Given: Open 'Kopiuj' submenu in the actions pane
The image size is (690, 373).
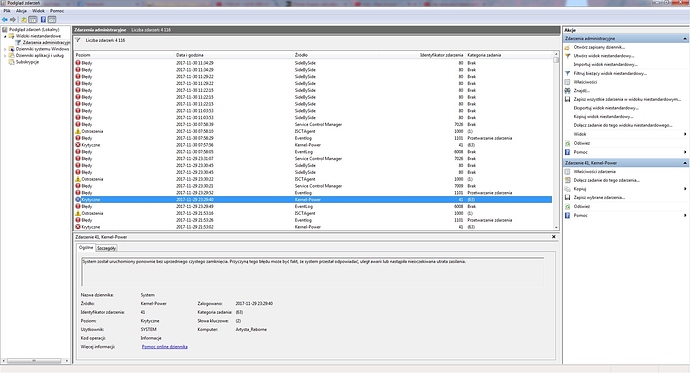Looking at the screenshot, I should point(626,189).
